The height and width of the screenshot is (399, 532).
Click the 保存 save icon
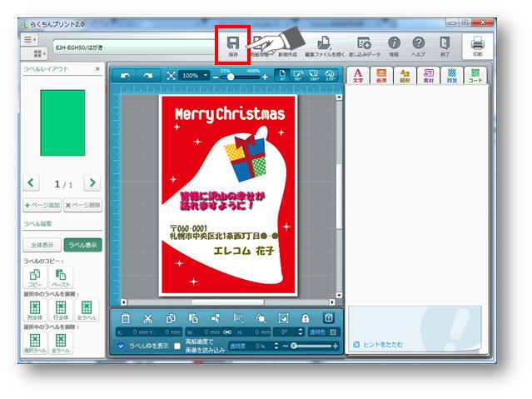click(x=233, y=46)
